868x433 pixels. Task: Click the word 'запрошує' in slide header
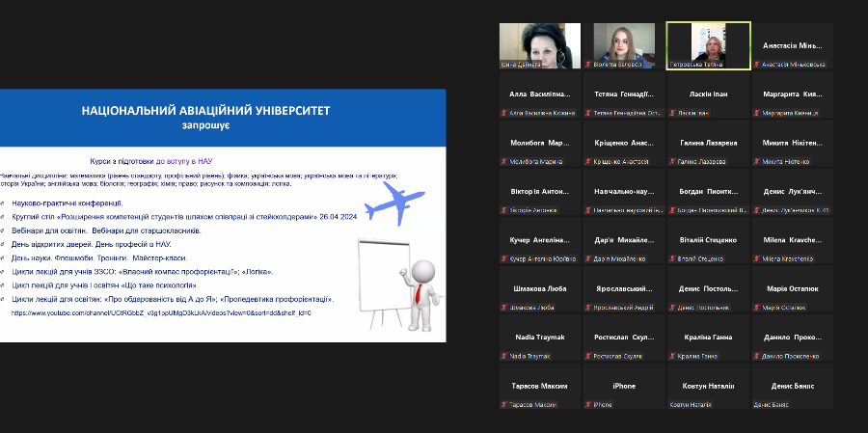[206, 126]
